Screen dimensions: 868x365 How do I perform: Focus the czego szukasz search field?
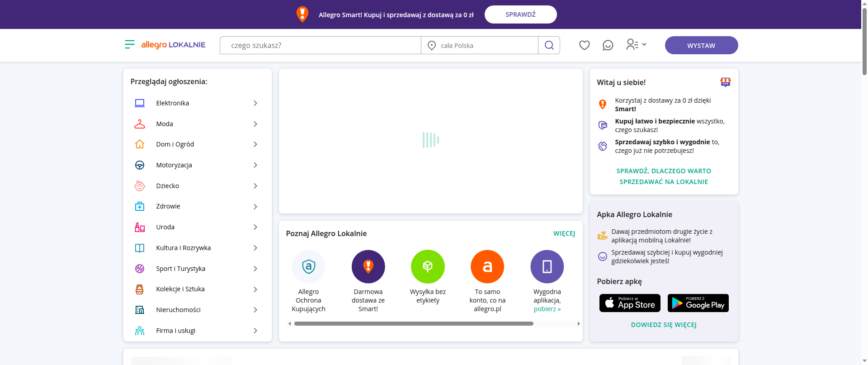point(321,45)
